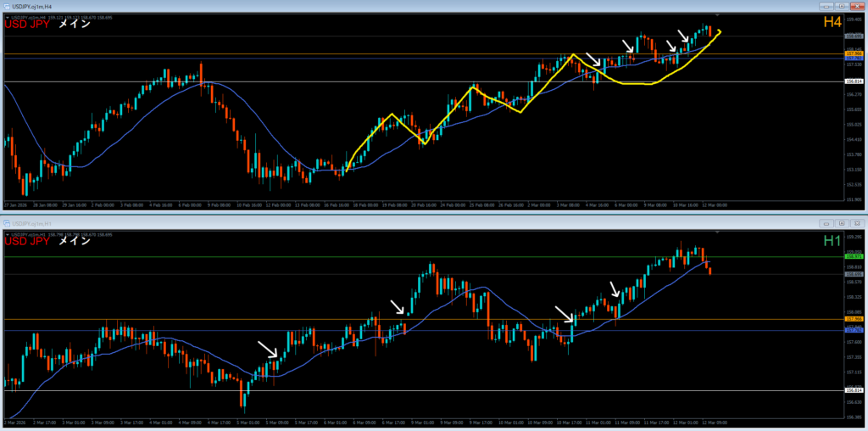Image resolution: width=868 pixels, height=431 pixels.
Task: Minimize the USDJPY H4 chart window
Action: tap(827, 6)
